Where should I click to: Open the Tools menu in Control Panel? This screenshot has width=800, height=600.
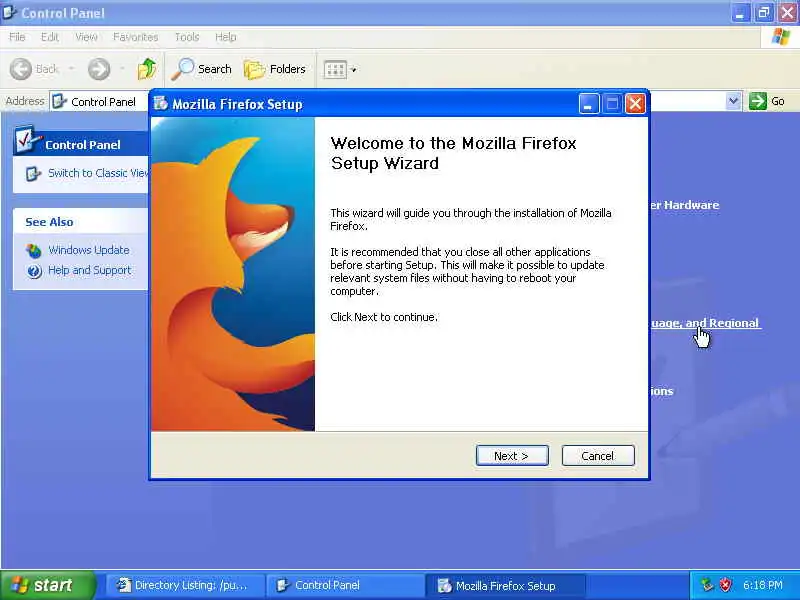click(187, 37)
